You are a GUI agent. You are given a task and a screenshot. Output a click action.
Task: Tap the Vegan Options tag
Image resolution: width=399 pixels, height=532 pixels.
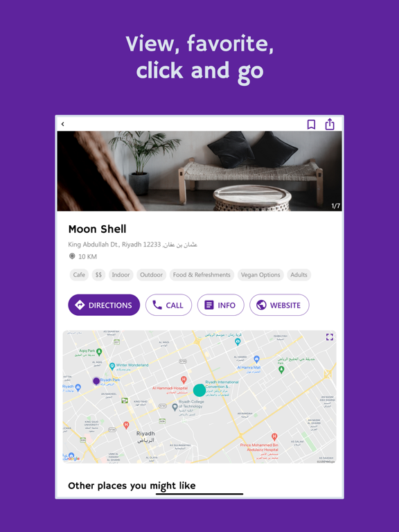pos(260,275)
